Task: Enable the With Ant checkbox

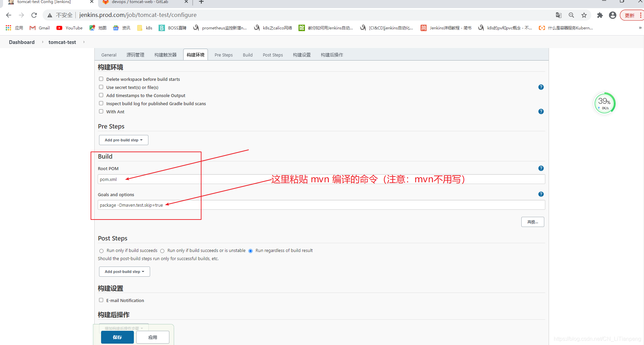Action: pos(101,111)
